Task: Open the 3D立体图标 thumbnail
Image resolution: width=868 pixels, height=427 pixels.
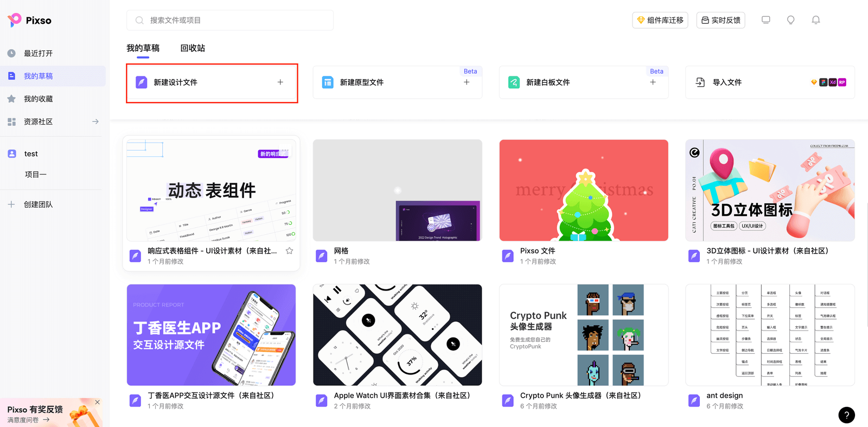Action: tap(770, 190)
